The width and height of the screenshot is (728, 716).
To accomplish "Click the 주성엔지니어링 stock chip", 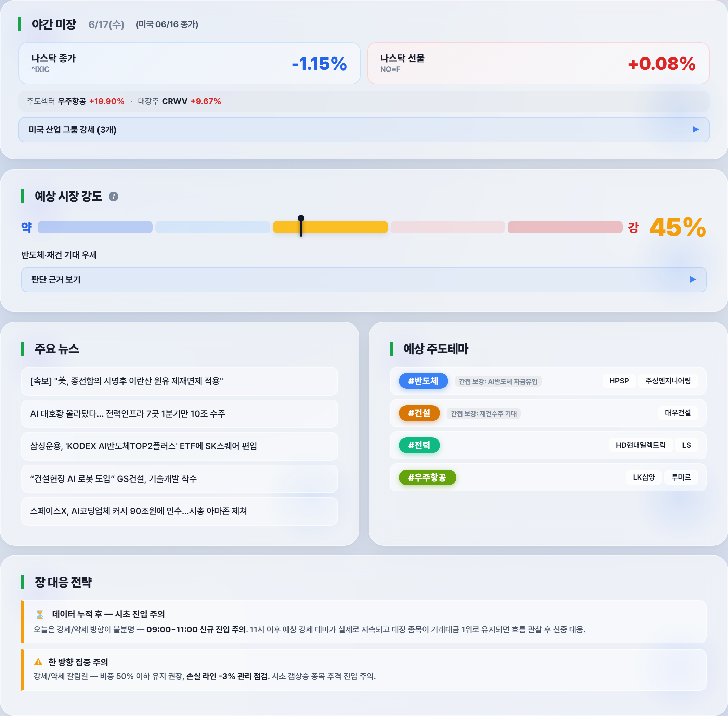I will [668, 381].
